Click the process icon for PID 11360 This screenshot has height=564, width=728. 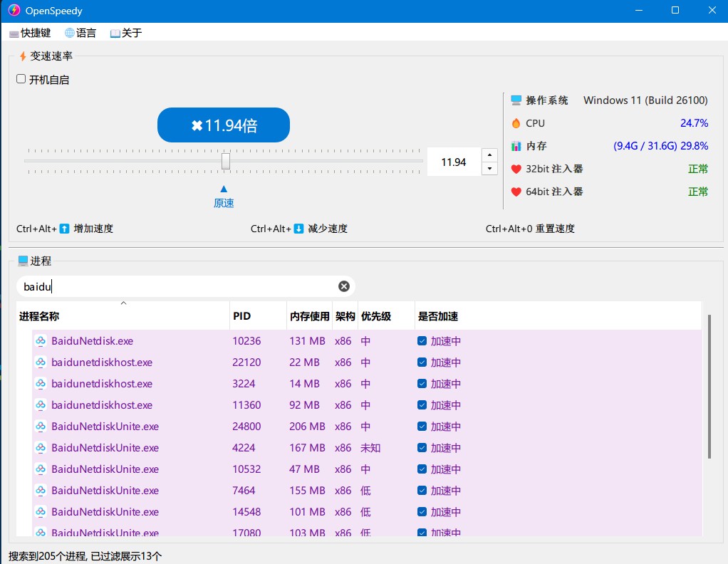[41, 405]
